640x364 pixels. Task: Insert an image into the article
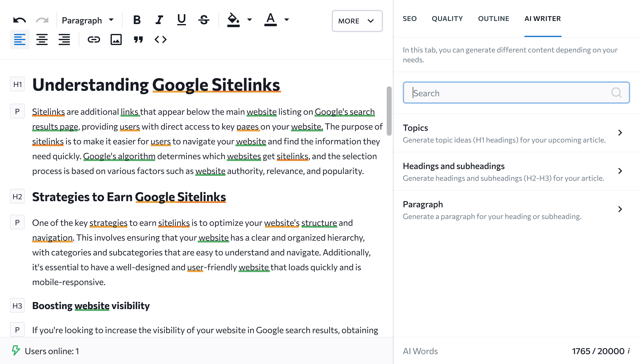(116, 39)
